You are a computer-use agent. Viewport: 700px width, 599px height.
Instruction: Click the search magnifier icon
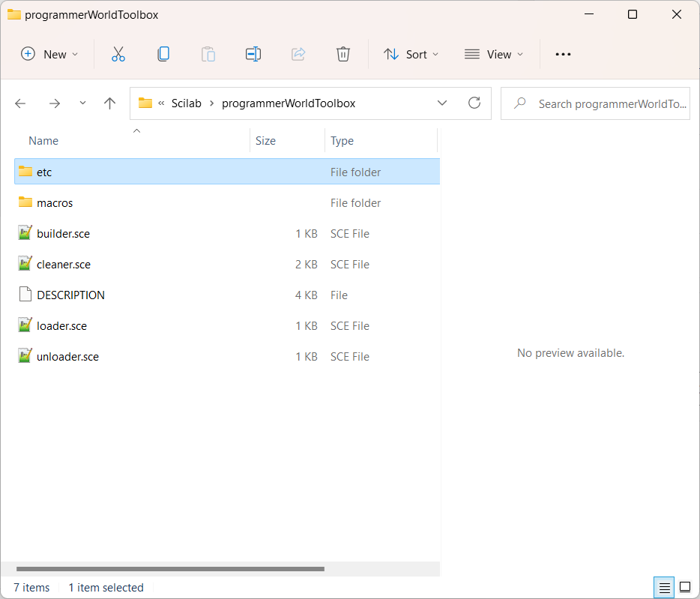519,103
